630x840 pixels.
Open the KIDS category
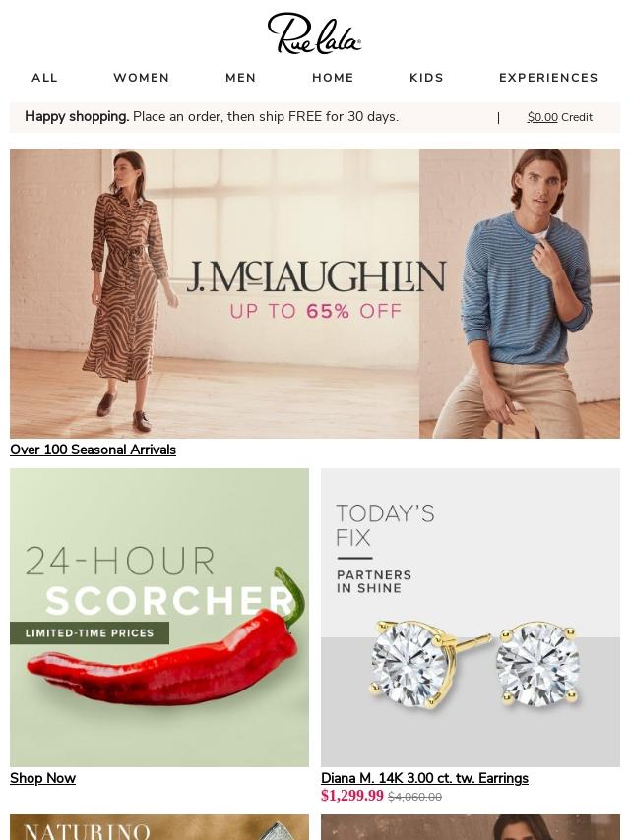point(426,78)
